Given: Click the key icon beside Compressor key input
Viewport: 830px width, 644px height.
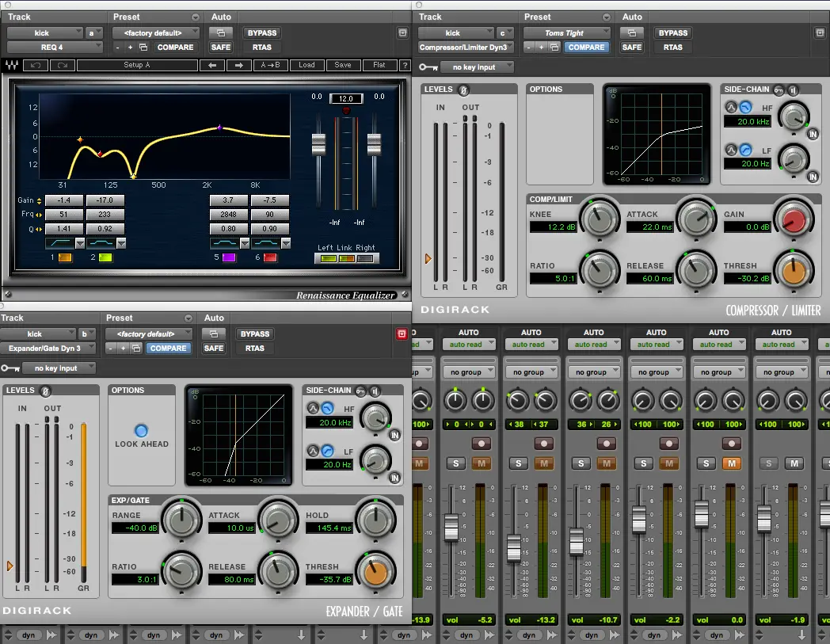Looking at the screenshot, I should click(428, 67).
